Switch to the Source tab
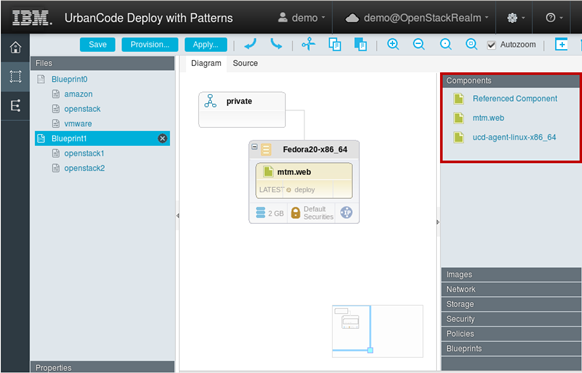The height and width of the screenshot is (373, 582). click(245, 63)
